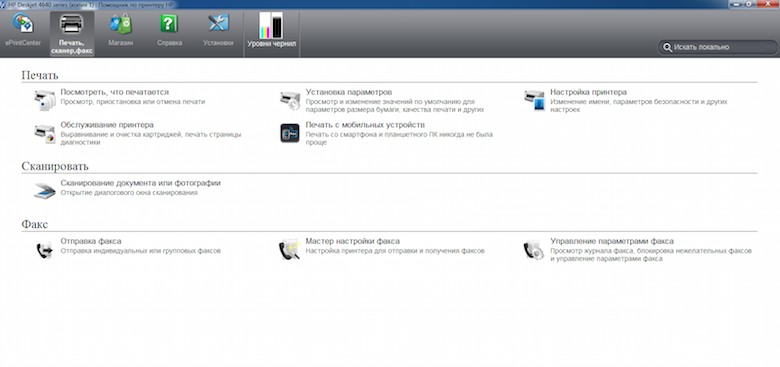
Task: Open the Справка help icon
Action: coord(169,31)
